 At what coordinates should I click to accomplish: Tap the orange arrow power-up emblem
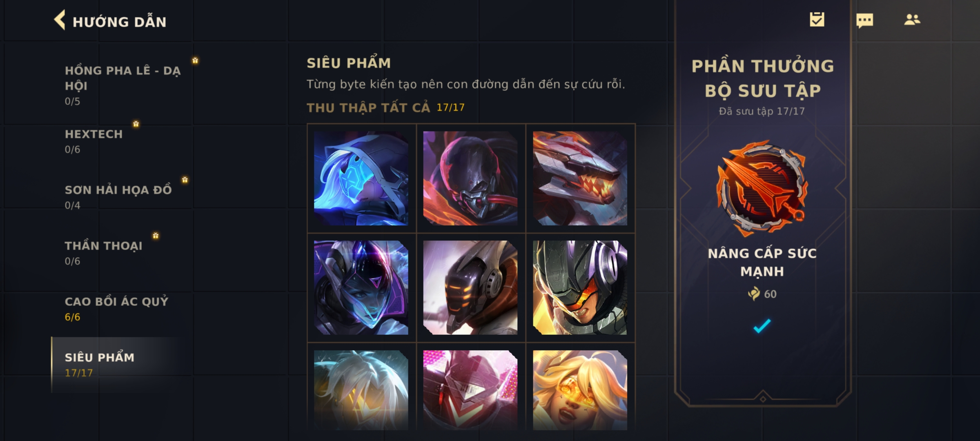coord(762,188)
